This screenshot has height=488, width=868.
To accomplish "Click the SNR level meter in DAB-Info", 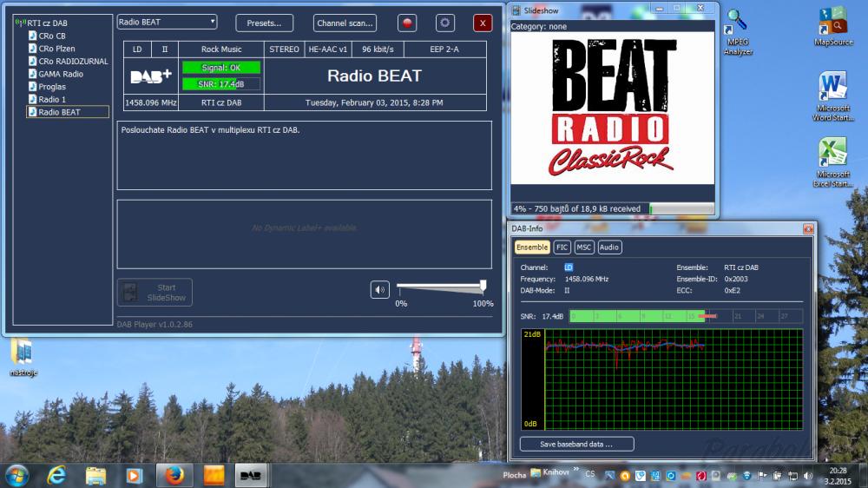I will [686, 316].
